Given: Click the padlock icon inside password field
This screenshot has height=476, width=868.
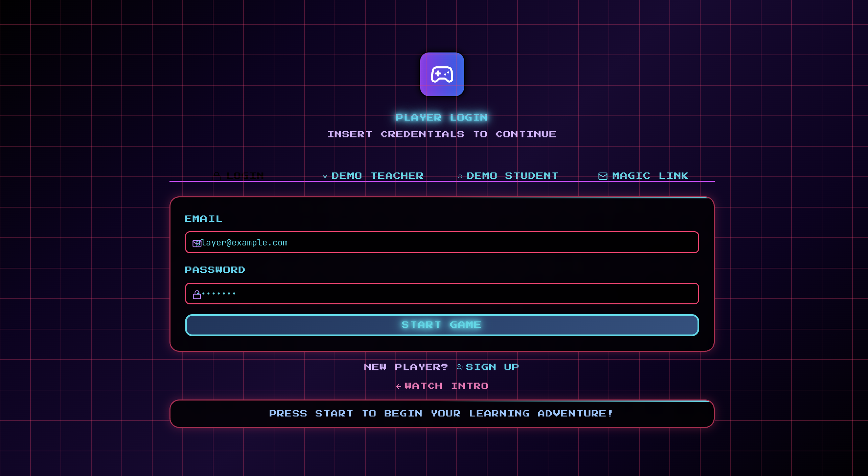Looking at the screenshot, I should click(x=197, y=295).
